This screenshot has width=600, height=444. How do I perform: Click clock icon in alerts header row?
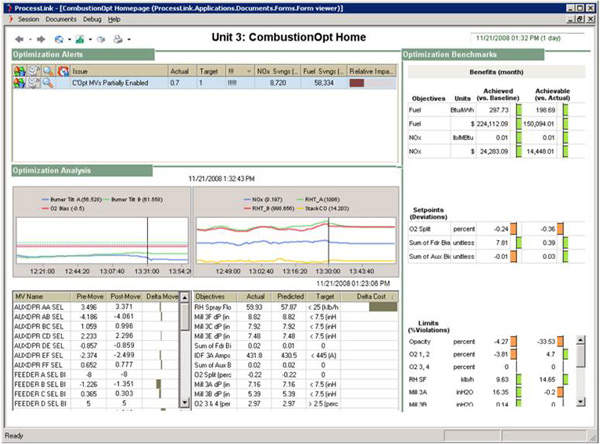coord(34,71)
